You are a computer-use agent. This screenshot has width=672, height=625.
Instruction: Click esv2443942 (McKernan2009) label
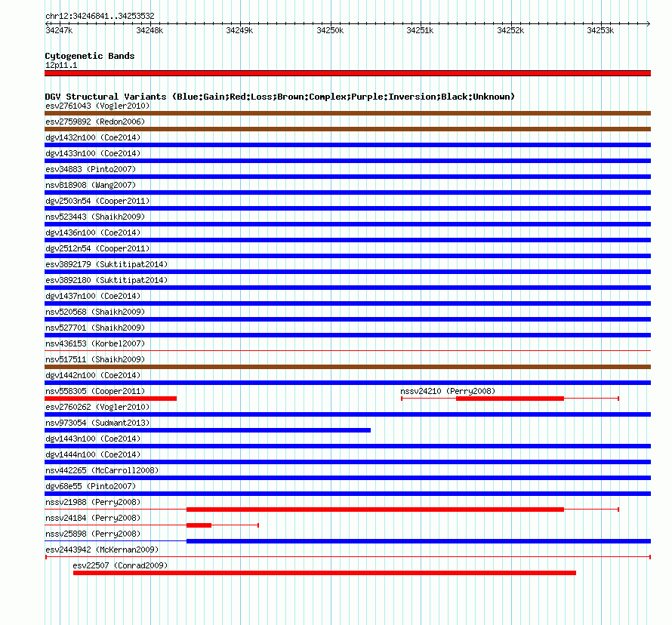click(x=102, y=550)
